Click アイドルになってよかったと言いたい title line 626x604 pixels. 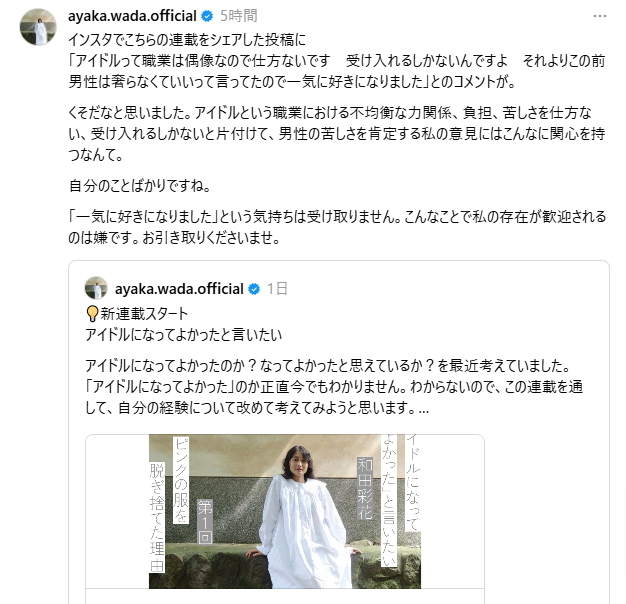tap(184, 335)
